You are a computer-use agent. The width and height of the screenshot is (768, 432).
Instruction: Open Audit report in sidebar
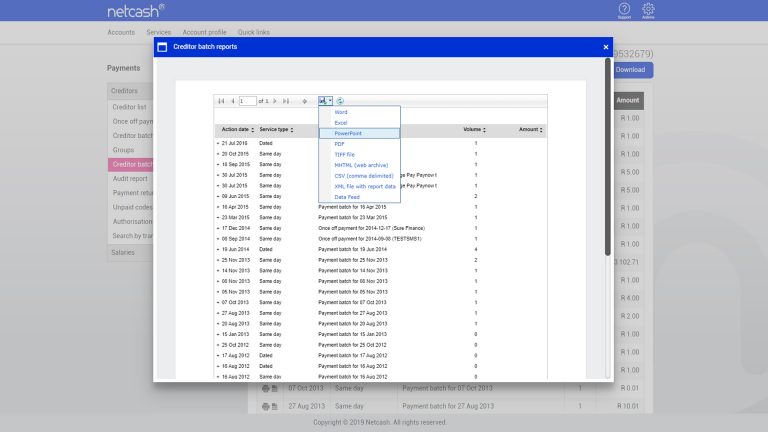(130, 179)
